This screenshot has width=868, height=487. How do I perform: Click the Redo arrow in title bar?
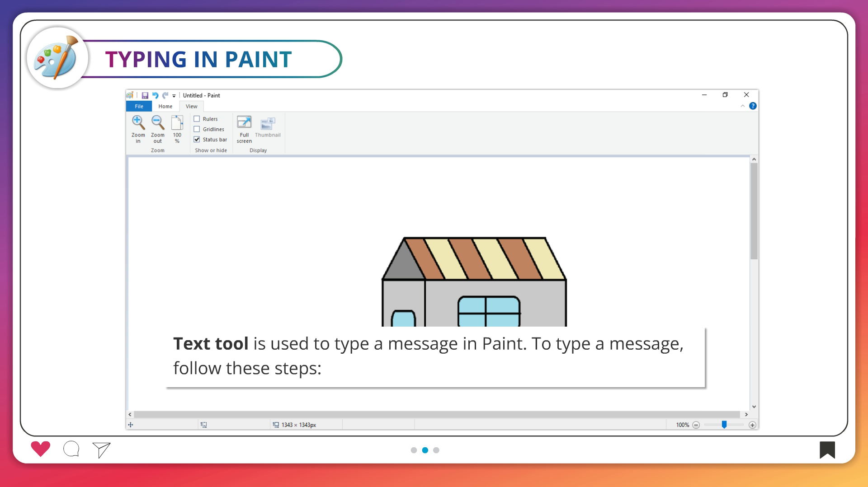pos(165,95)
